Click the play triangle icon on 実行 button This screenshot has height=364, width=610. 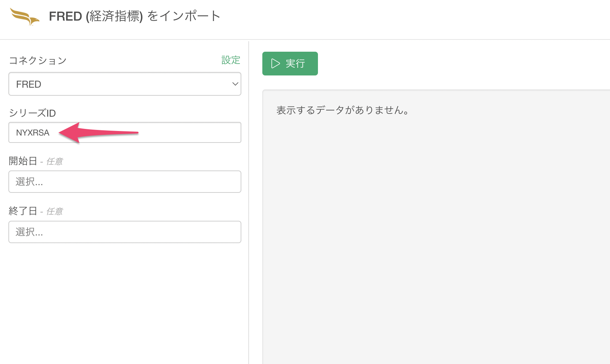click(x=276, y=64)
